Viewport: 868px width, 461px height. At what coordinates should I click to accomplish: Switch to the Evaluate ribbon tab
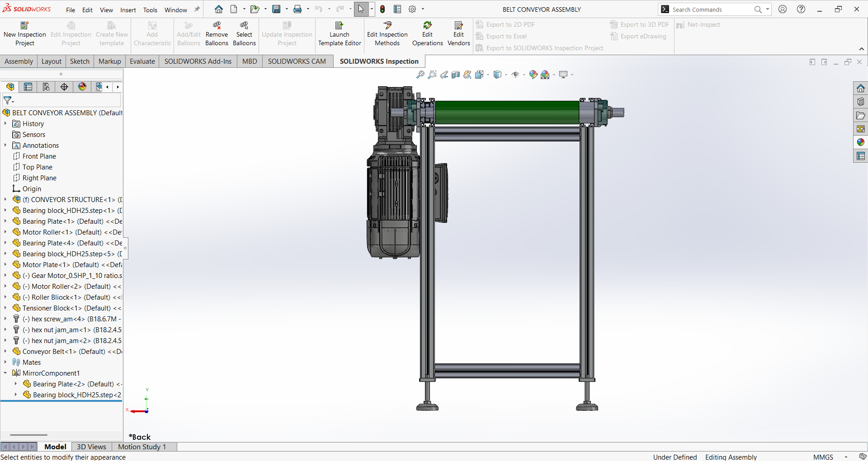(x=142, y=61)
